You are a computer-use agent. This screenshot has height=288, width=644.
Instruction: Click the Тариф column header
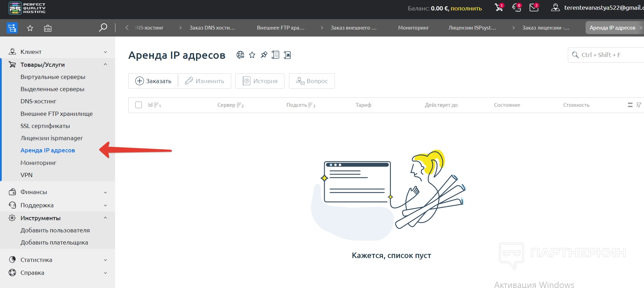coord(363,105)
